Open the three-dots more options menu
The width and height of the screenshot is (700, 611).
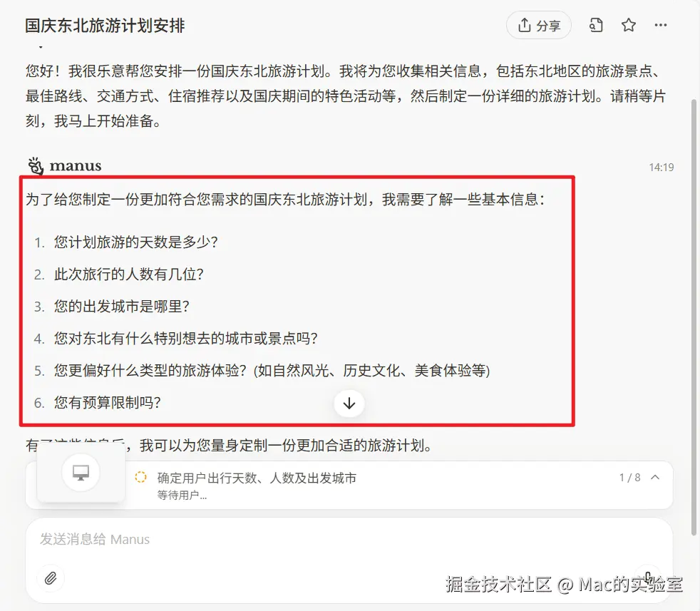(x=660, y=26)
